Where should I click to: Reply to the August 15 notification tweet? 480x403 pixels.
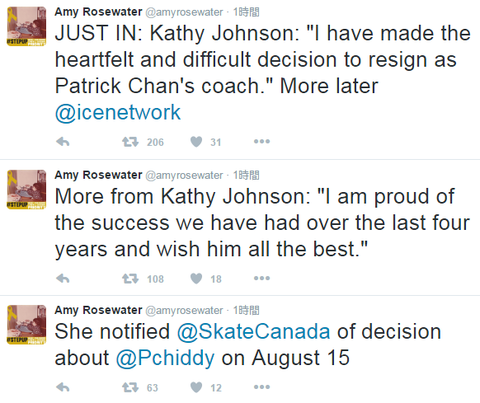[63, 387]
